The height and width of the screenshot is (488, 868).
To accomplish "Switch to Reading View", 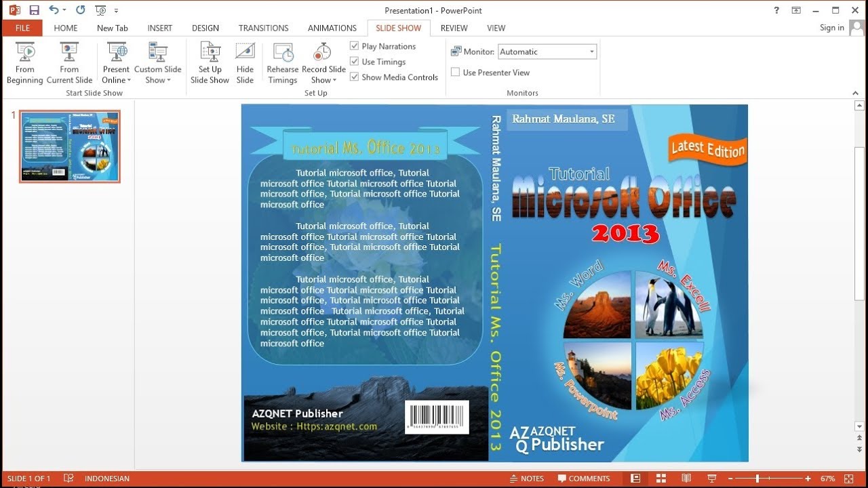I will pos(686,479).
